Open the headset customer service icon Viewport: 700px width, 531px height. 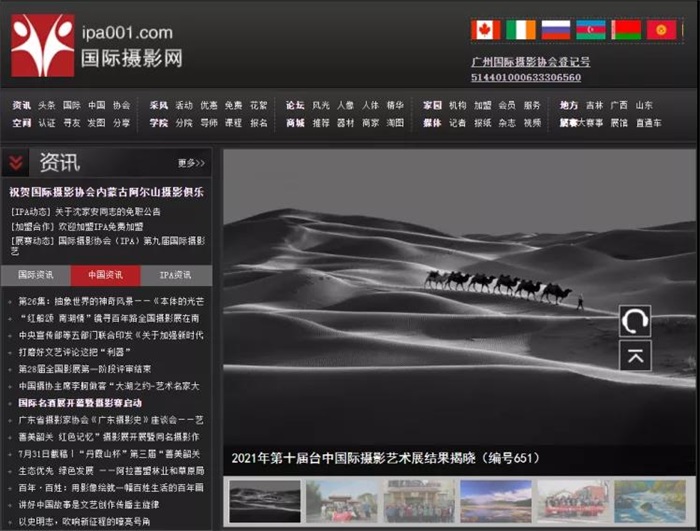click(x=635, y=321)
